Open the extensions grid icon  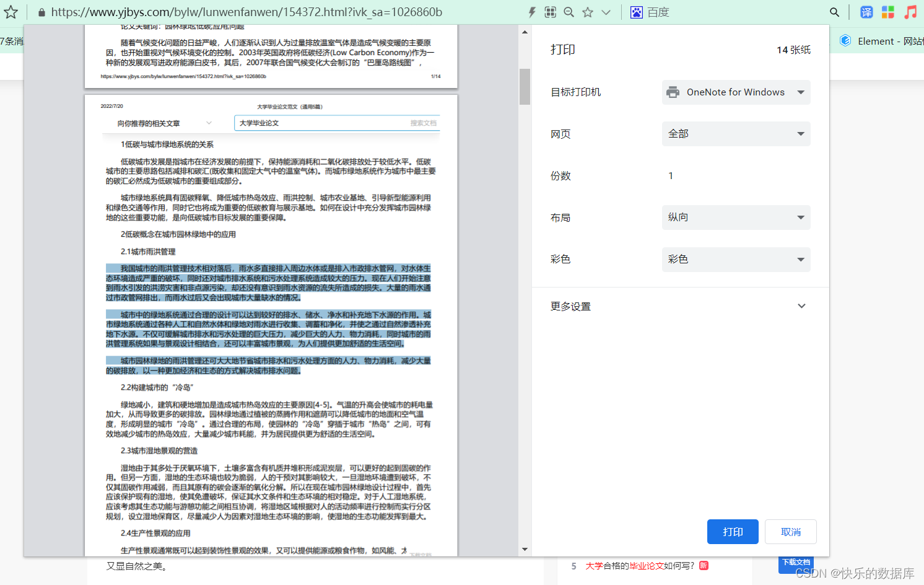pyautogui.click(x=550, y=12)
